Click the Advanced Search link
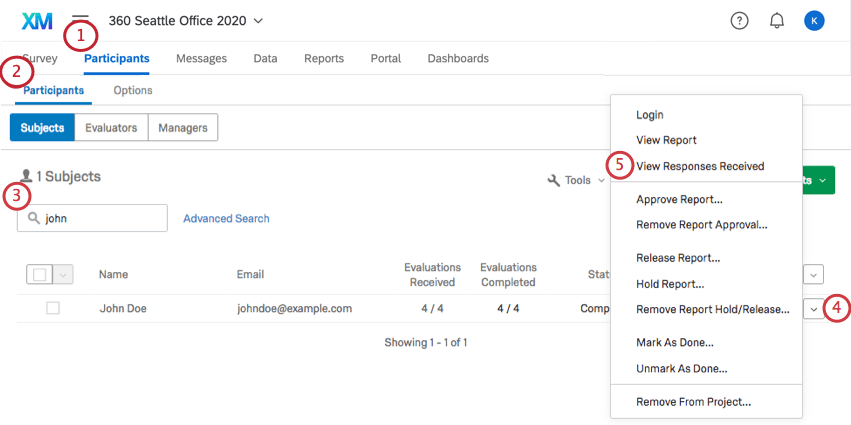The width and height of the screenshot is (851, 425). [x=226, y=218]
